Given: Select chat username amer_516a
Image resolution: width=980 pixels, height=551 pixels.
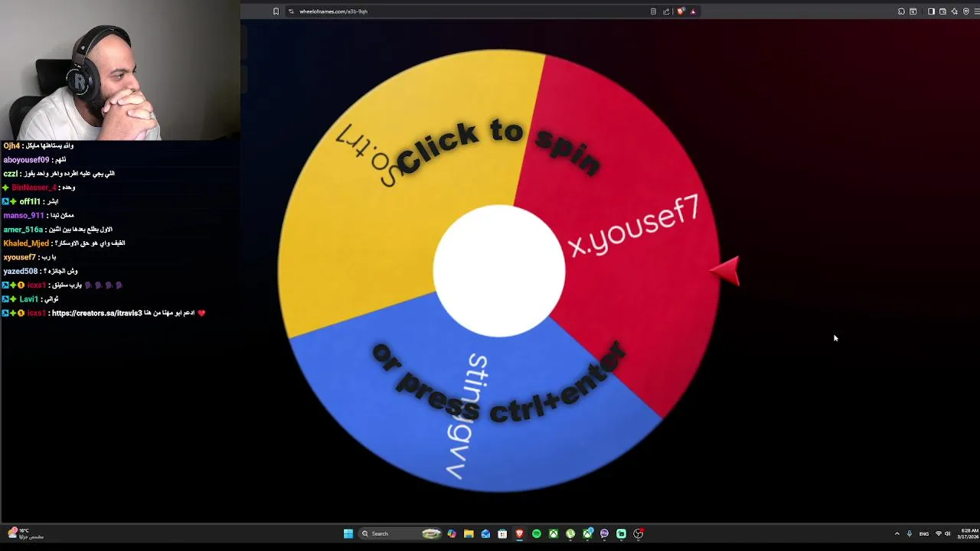Looking at the screenshot, I should (23, 230).
